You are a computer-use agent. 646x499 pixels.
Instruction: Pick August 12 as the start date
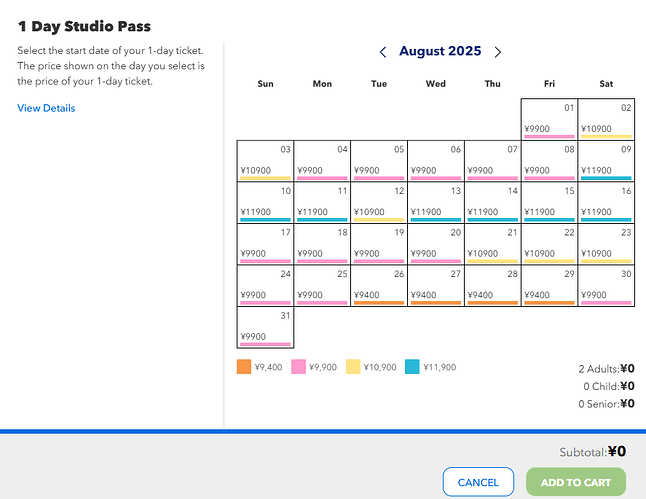point(379,202)
